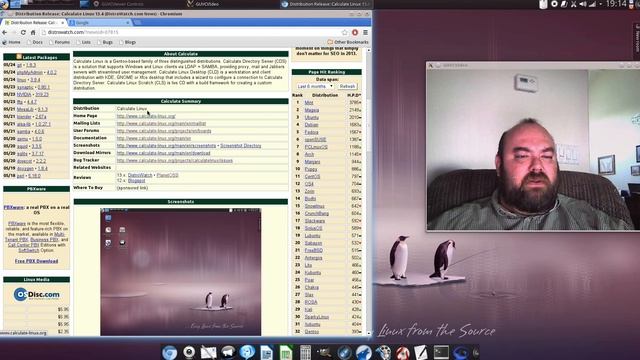Open the Other Bookmarks folder
This screenshot has width=640, height=360.
coord(348,42)
